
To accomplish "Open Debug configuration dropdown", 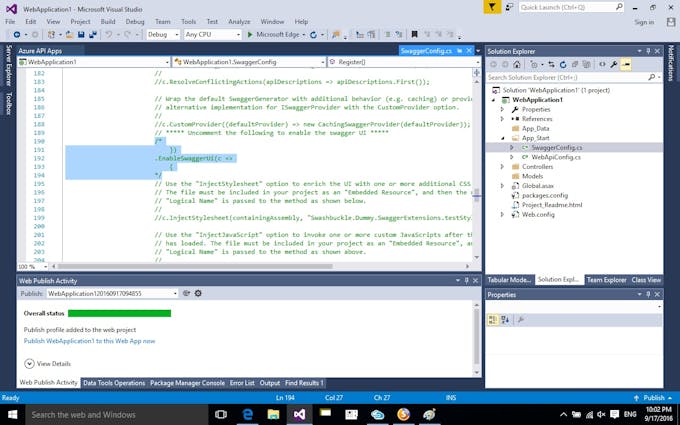I will pyautogui.click(x=163, y=34).
